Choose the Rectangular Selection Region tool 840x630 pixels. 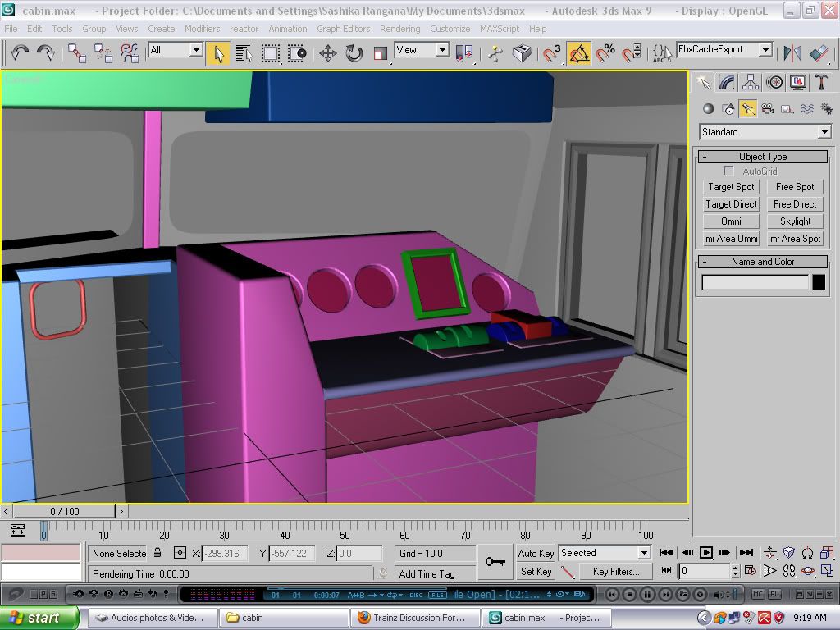tap(271, 53)
